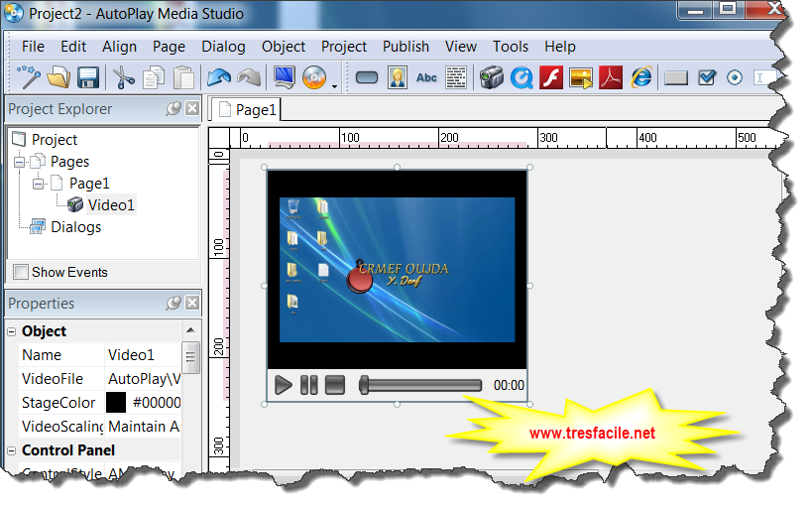Image resolution: width=812 pixels, height=508 pixels.
Task: Insert a CheckBox object from the toolbar
Action: coord(707,77)
